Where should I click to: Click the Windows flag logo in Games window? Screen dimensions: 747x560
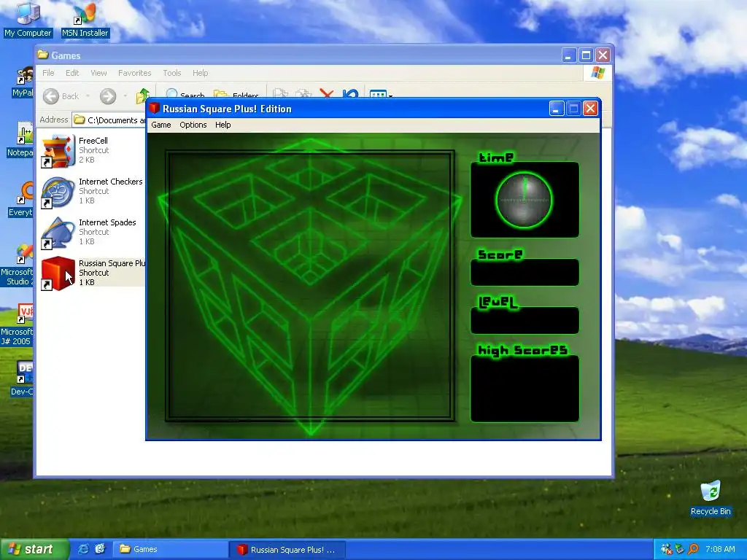pyautogui.click(x=597, y=73)
